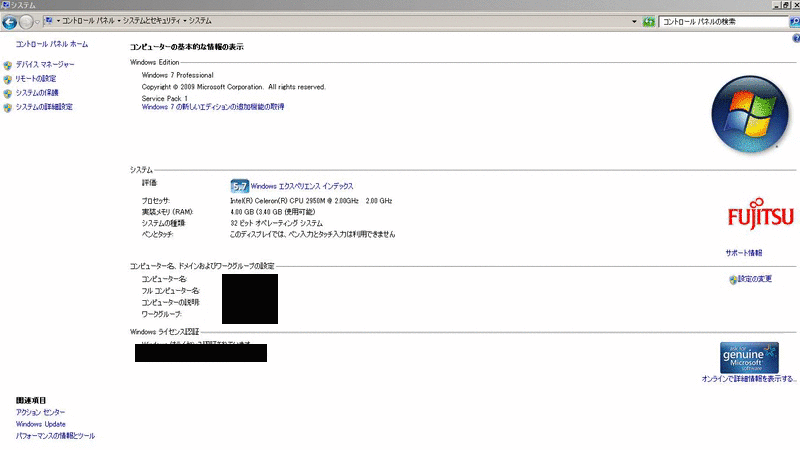Click the 4.00 GB RAM value text

pos(272,212)
